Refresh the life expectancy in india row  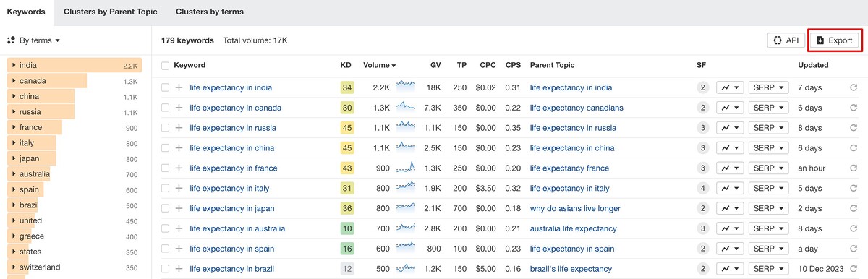(x=854, y=87)
